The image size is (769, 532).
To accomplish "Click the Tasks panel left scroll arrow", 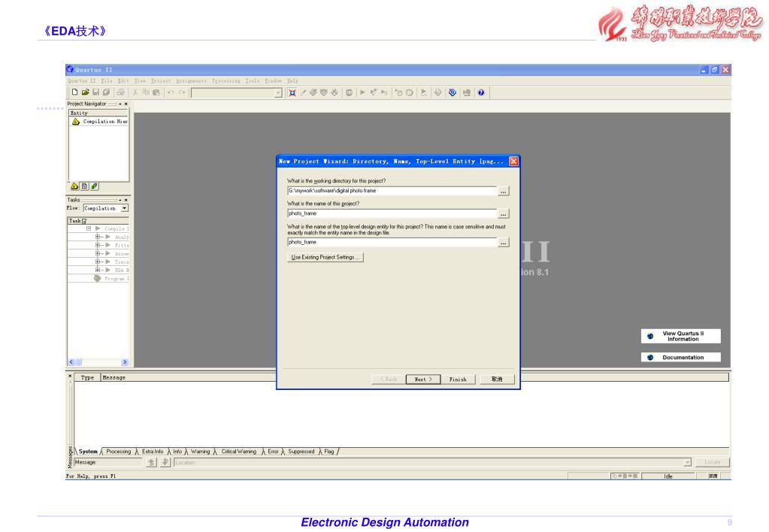I will [x=71, y=362].
